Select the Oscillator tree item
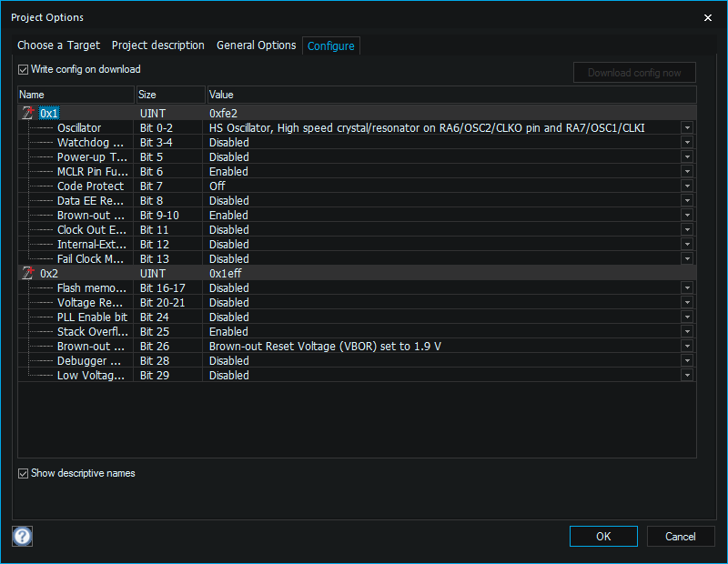This screenshot has width=728, height=564. point(79,127)
